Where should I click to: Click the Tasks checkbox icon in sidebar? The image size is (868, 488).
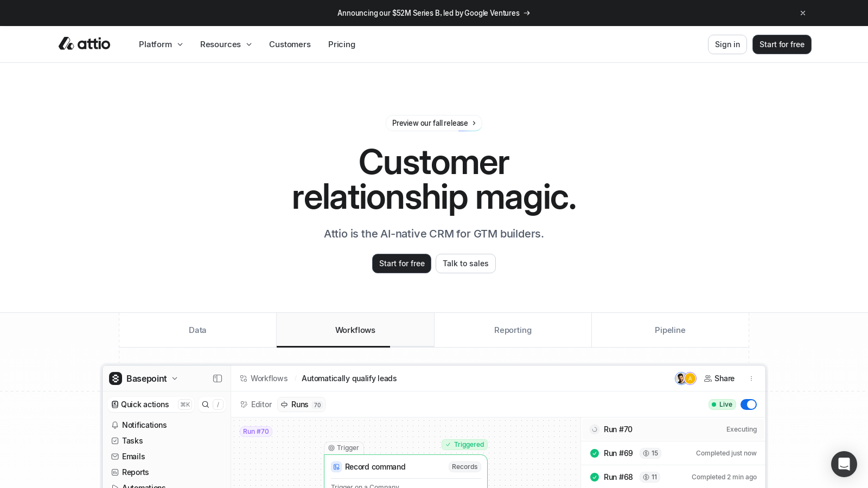point(115,441)
